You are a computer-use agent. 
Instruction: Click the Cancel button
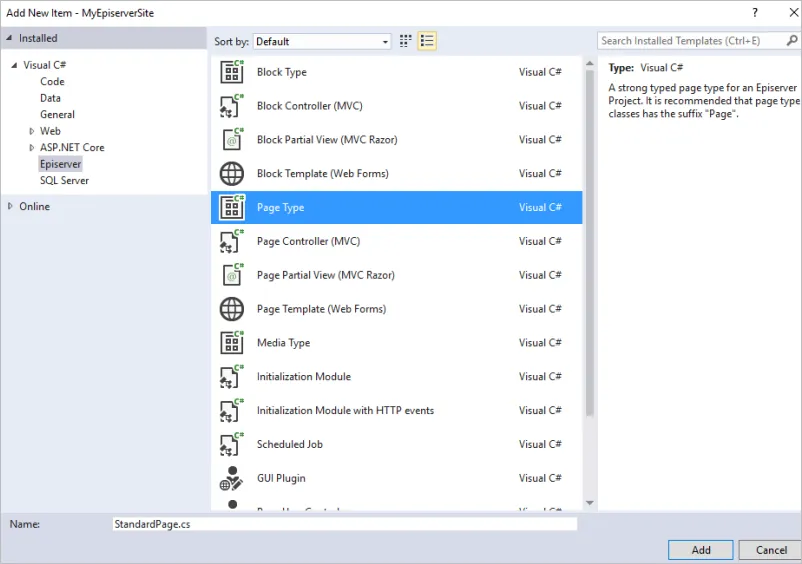tap(771, 550)
